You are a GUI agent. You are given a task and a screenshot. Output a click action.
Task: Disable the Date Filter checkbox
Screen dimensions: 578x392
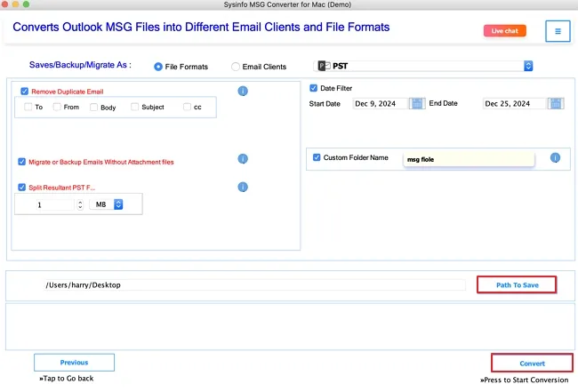pyautogui.click(x=313, y=88)
